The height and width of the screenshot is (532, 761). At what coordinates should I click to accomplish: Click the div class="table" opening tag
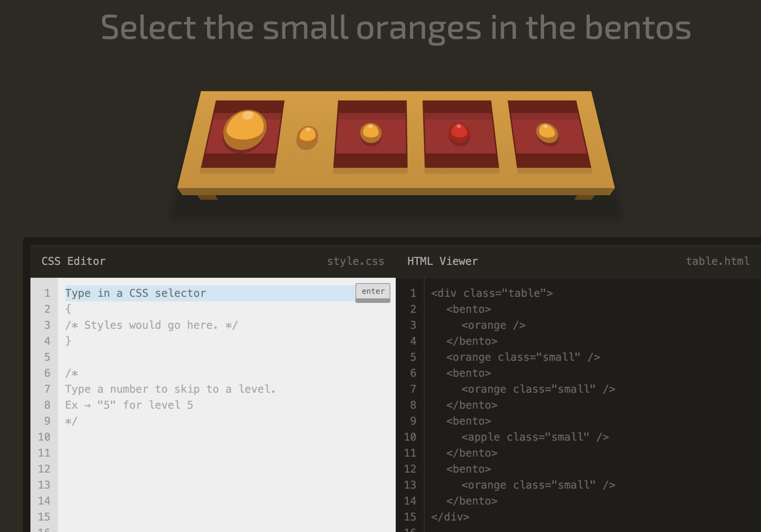click(492, 293)
